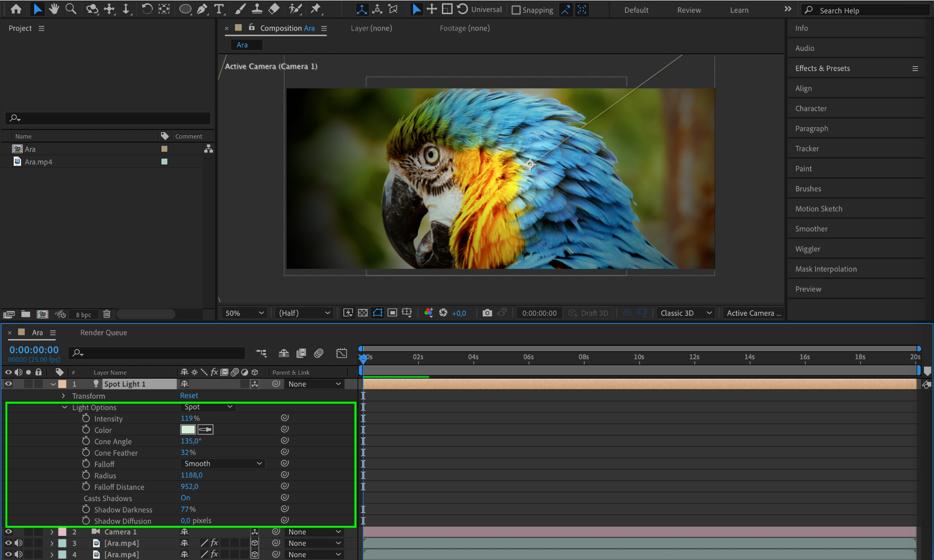Select the Puppet Pin tool
The width and height of the screenshot is (934, 560).
point(316,9)
